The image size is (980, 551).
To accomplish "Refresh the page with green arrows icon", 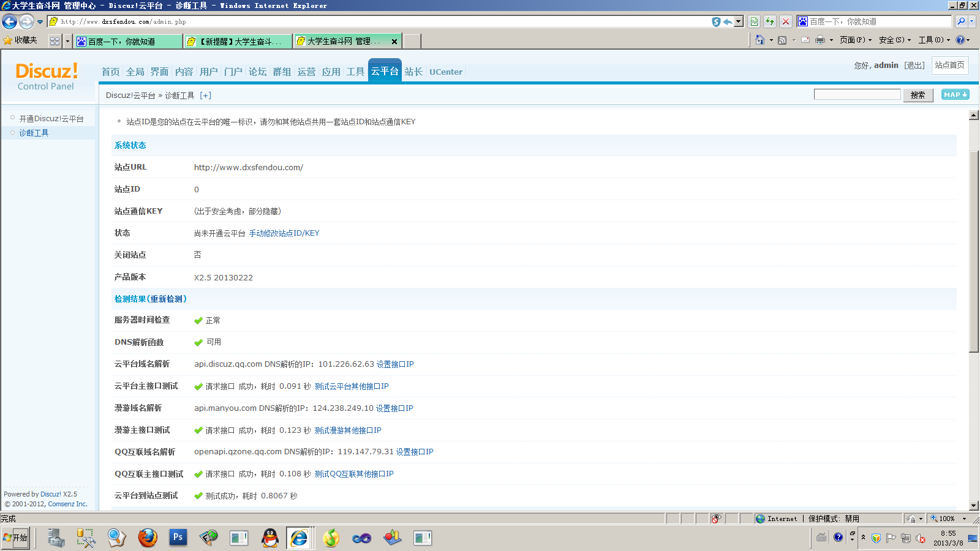I will click(770, 21).
